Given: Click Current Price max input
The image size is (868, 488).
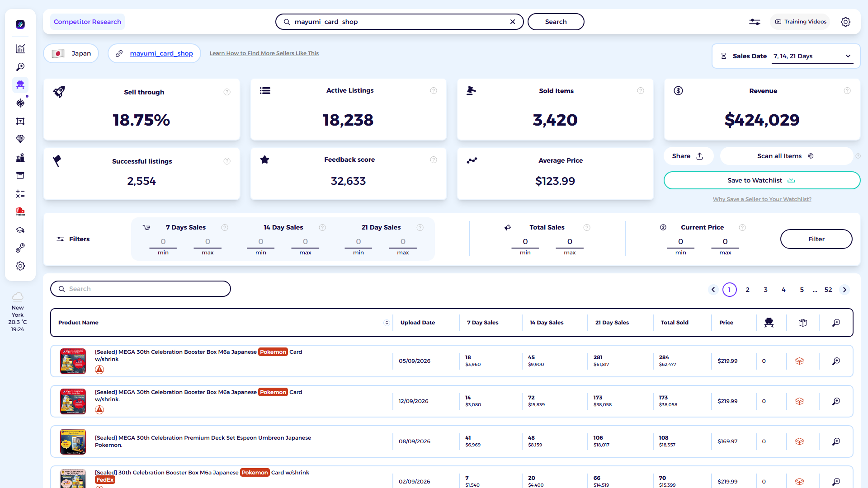Looking at the screenshot, I should point(725,242).
